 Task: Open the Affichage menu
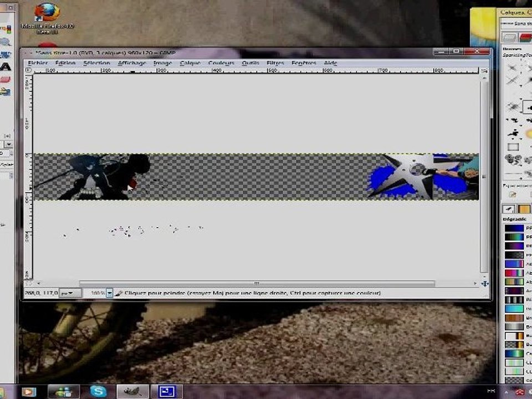tap(132, 63)
